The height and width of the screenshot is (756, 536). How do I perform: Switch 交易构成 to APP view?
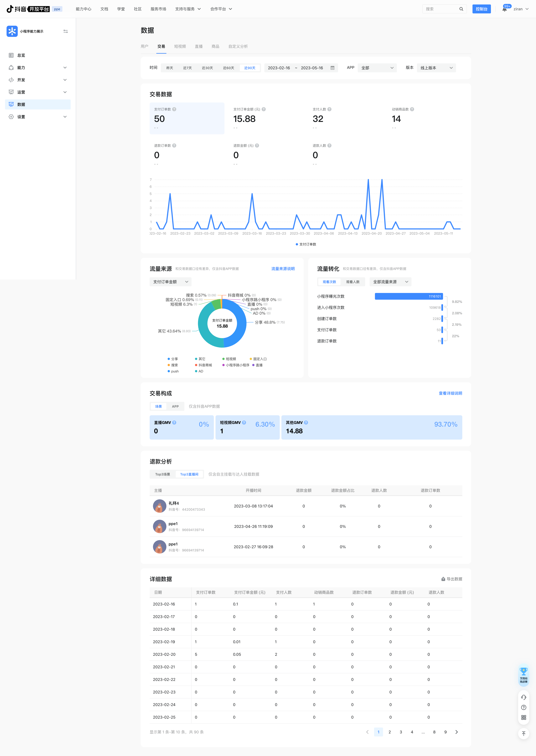pyautogui.click(x=175, y=406)
